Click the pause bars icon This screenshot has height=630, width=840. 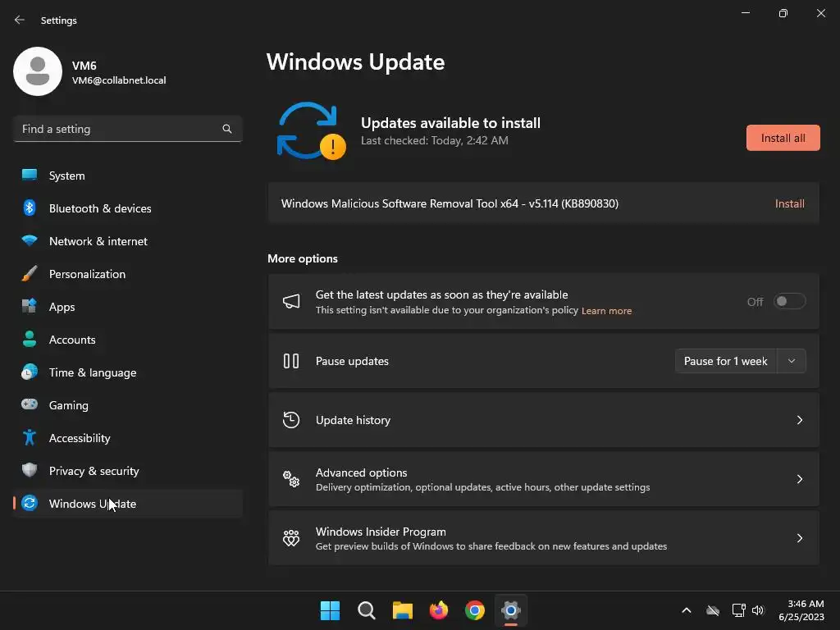291,361
